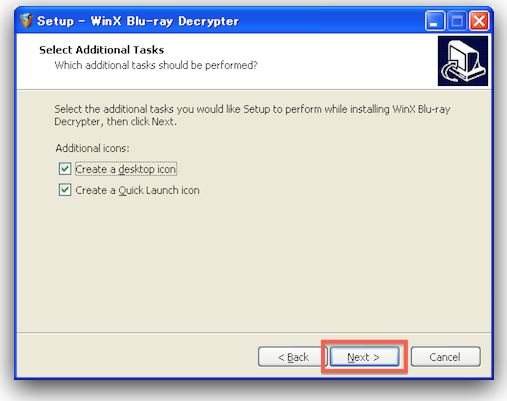
Task: Minimize the Setup window
Action: pos(435,21)
